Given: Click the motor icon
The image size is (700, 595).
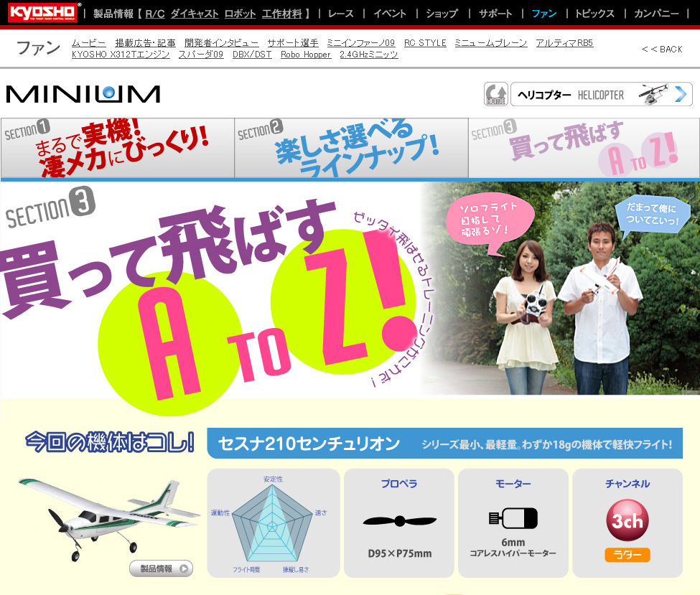Looking at the screenshot, I should click(513, 518).
